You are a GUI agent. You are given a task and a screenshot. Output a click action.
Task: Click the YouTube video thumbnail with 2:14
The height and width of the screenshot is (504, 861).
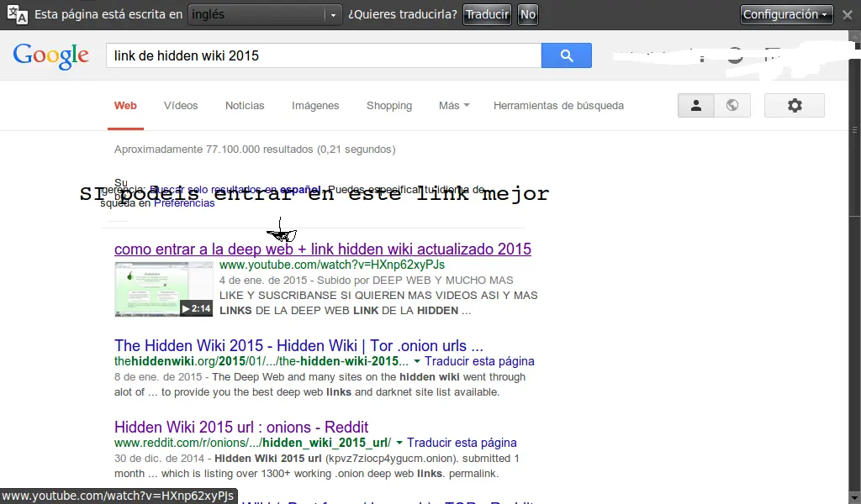coord(164,289)
